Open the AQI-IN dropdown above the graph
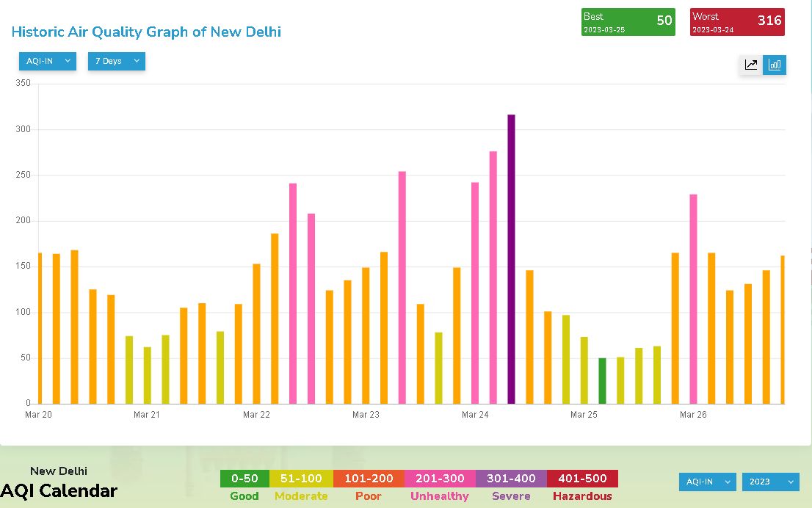The height and width of the screenshot is (508, 812). point(48,61)
